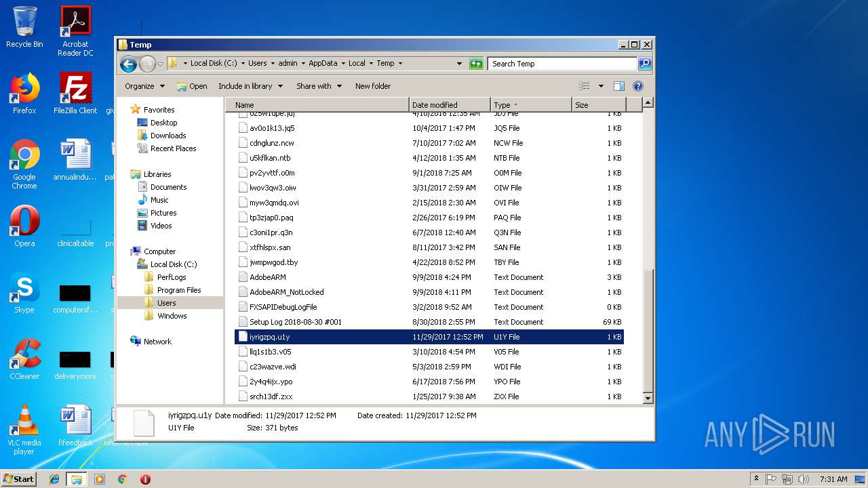Sort by the Type column header
This screenshot has height=488, width=868.
click(531, 105)
